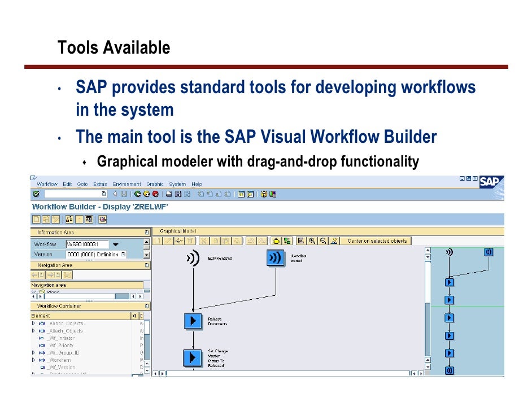532x411 pixels.
Task: Expand the _Attach_Objects container element
Action: click(x=33, y=331)
